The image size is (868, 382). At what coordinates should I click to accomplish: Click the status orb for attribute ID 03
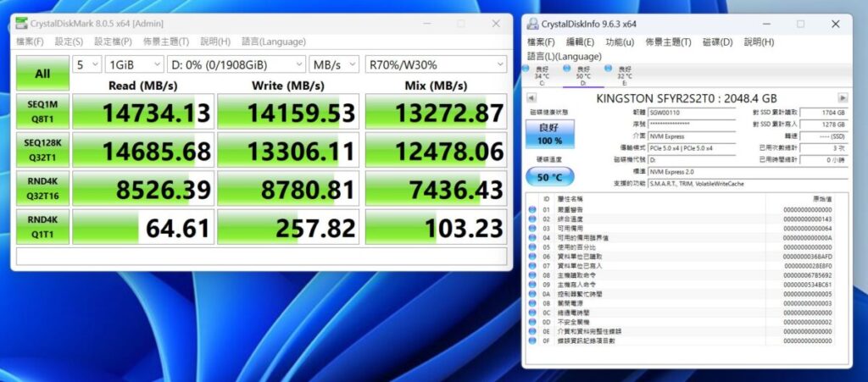pos(532,229)
